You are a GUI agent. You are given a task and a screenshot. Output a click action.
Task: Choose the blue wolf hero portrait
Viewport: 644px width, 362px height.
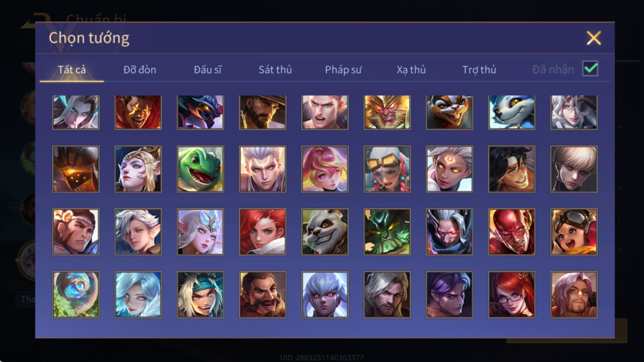pyautogui.click(x=512, y=112)
